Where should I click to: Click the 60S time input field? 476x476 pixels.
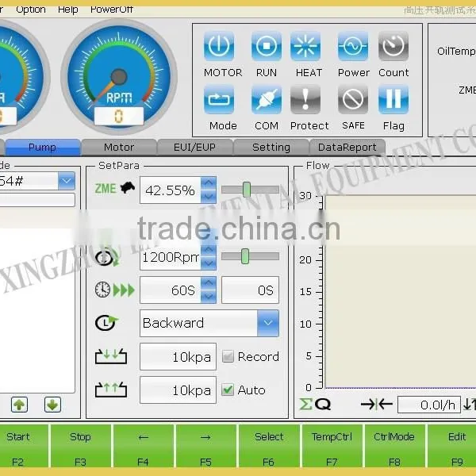point(171,290)
